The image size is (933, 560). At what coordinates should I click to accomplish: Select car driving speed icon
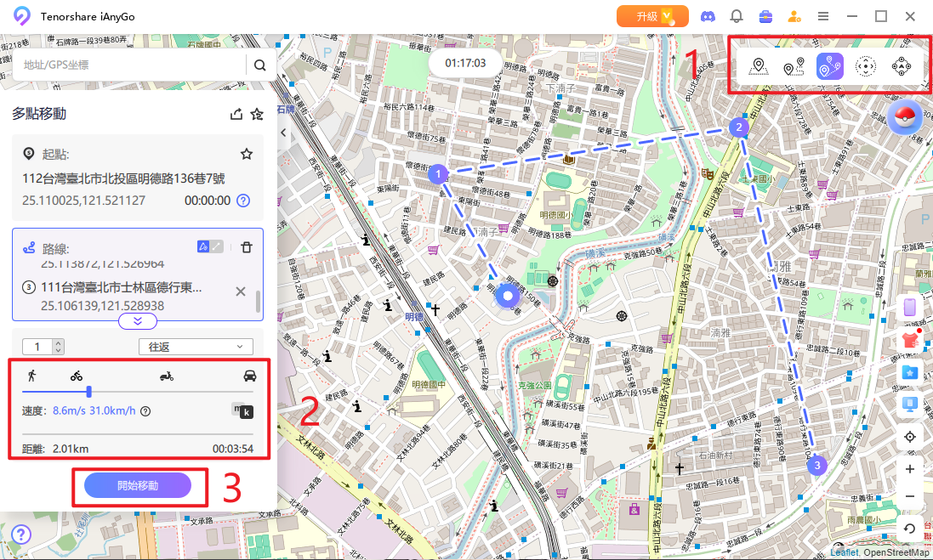pyautogui.click(x=250, y=376)
